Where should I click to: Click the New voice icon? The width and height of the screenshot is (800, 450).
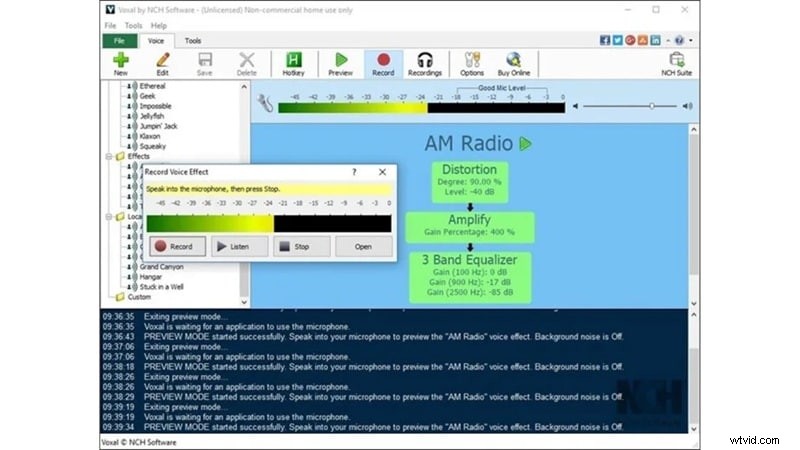(x=120, y=61)
